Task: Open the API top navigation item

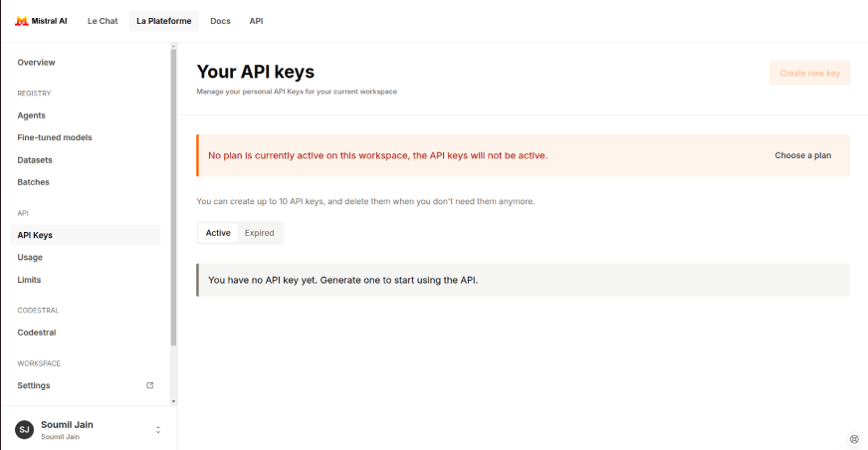Action: (256, 21)
